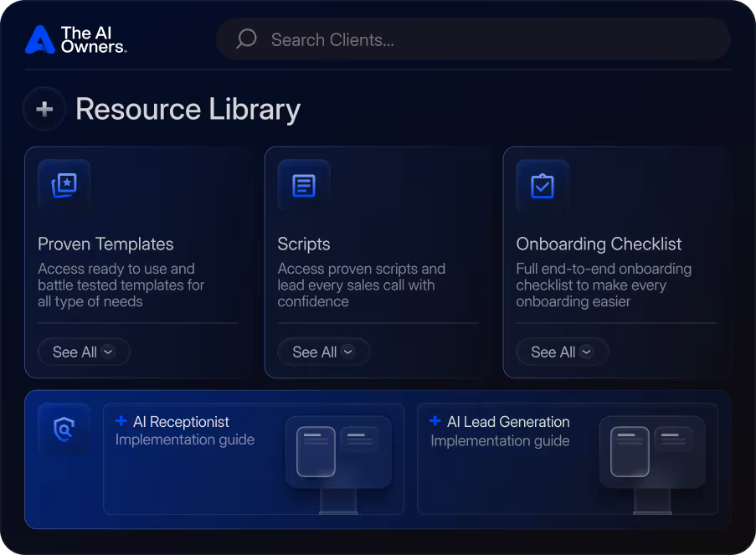Click the search magnifier icon
Viewport: 756px width, 555px height.
[245, 39]
